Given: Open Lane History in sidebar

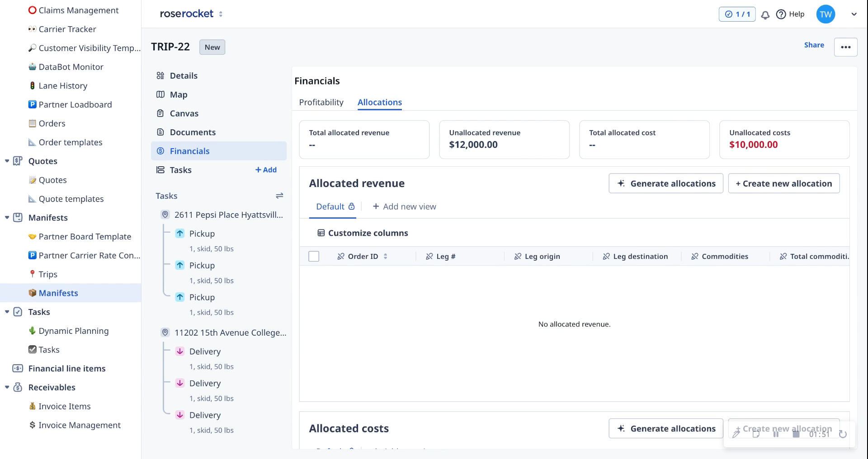Looking at the screenshot, I should (x=63, y=86).
